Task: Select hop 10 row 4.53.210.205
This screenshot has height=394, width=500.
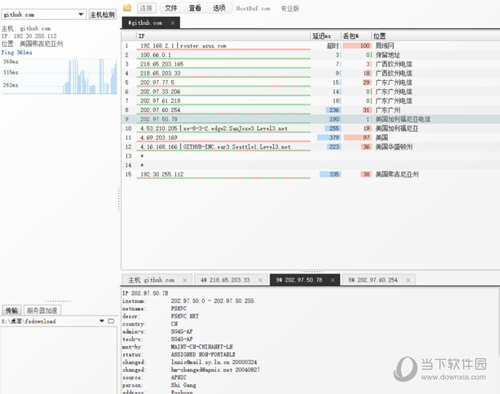Action: point(310,128)
